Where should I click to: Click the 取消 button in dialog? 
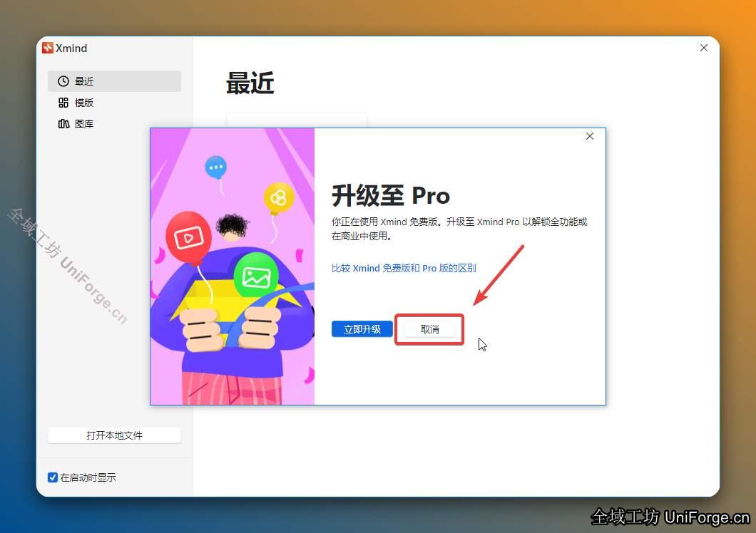tap(429, 329)
